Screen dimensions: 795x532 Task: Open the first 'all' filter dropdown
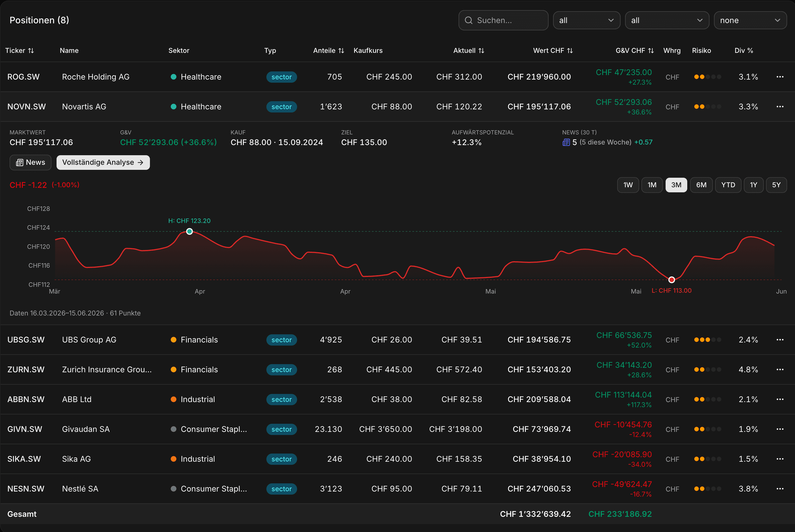pyautogui.click(x=587, y=20)
